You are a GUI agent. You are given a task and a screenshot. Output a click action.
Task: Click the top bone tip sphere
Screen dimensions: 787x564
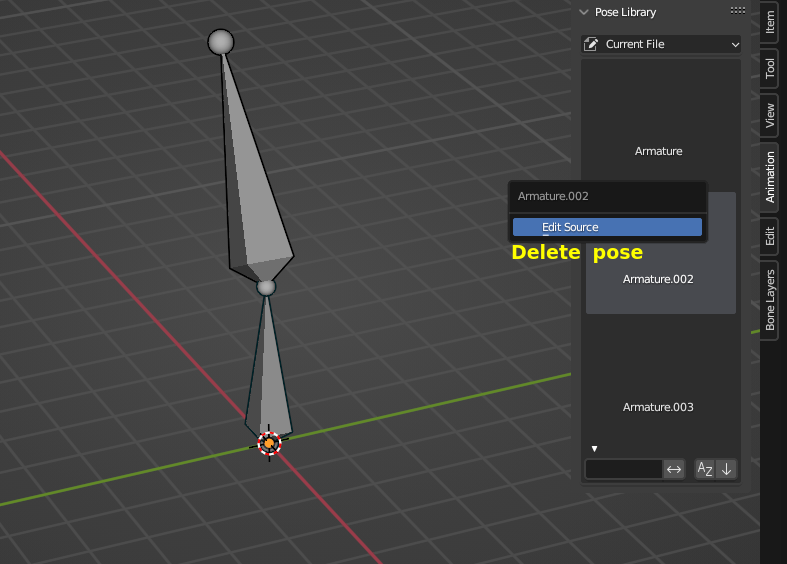pos(221,42)
